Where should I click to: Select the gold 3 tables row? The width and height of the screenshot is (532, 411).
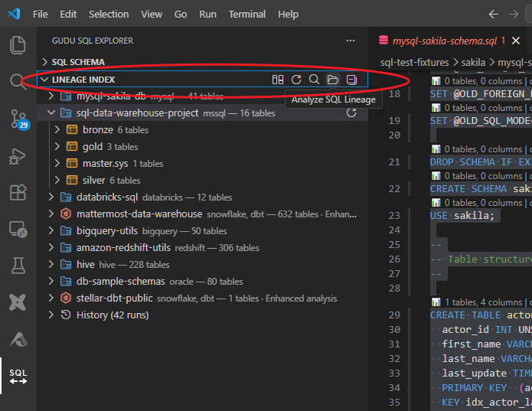click(202, 146)
